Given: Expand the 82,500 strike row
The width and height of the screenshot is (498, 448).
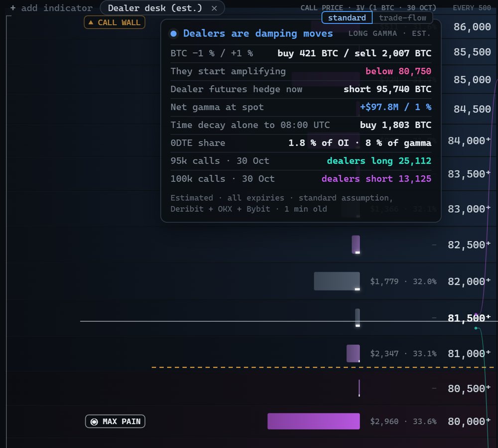Looking at the screenshot, I should pos(469,245).
